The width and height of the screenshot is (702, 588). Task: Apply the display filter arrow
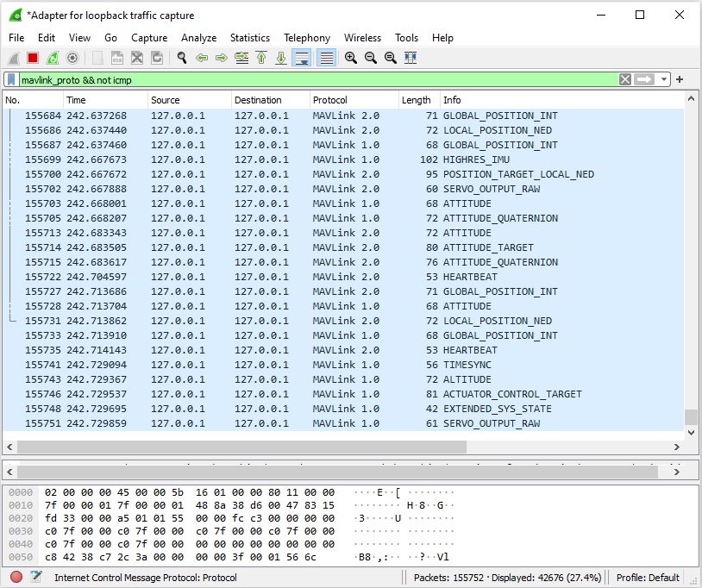pos(644,79)
